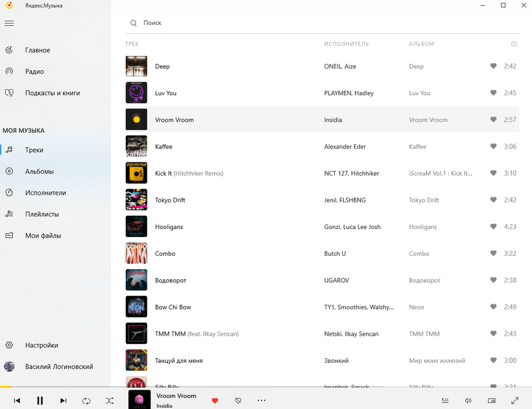Sort by duration clock icon

coord(514,44)
